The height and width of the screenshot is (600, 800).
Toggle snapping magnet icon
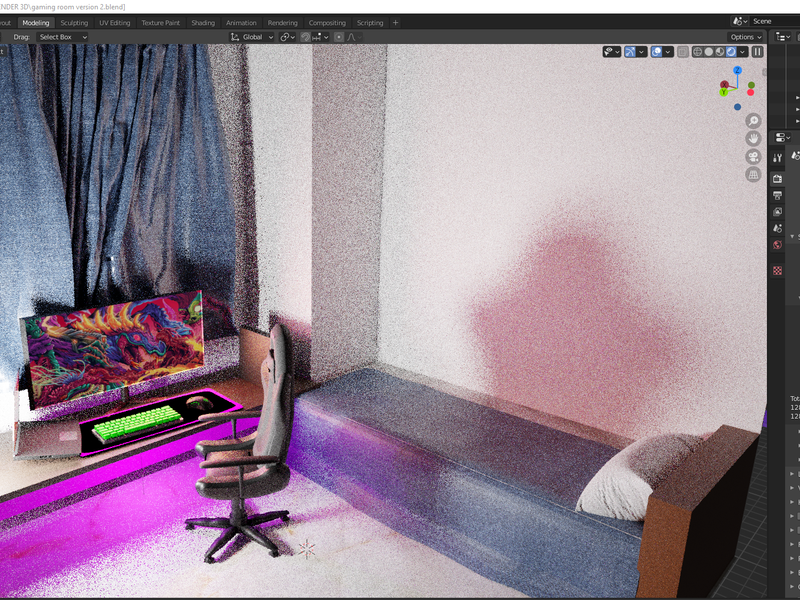click(305, 37)
